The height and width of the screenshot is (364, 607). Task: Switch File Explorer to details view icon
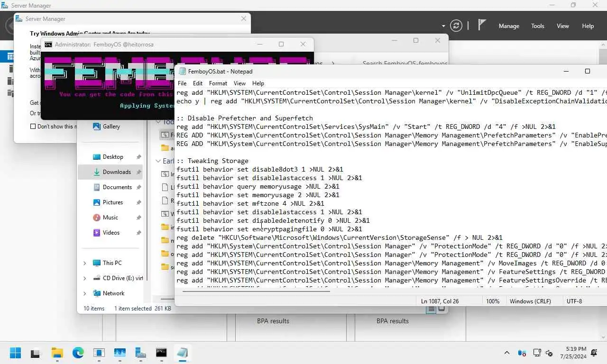coord(431,309)
